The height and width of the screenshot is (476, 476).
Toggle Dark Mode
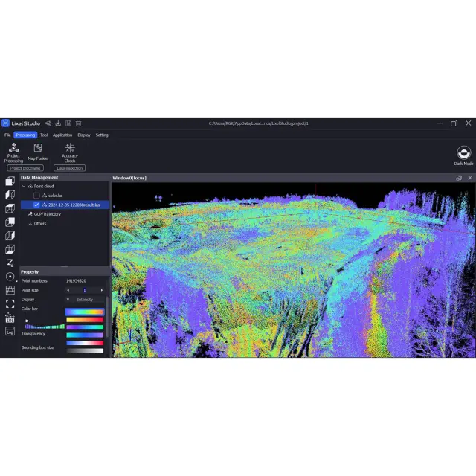pyautogui.click(x=463, y=154)
